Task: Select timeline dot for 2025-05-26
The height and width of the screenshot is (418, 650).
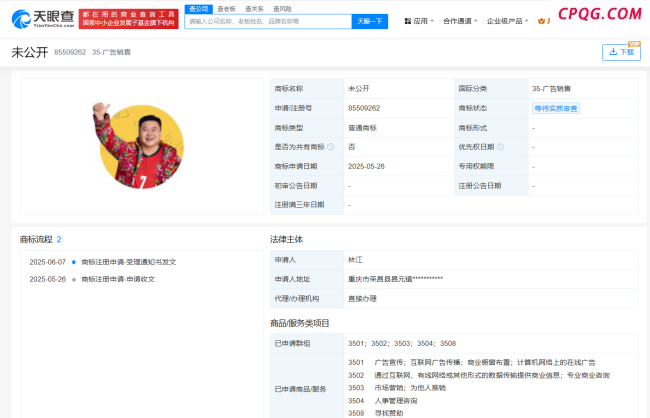Action: point(74,279)
